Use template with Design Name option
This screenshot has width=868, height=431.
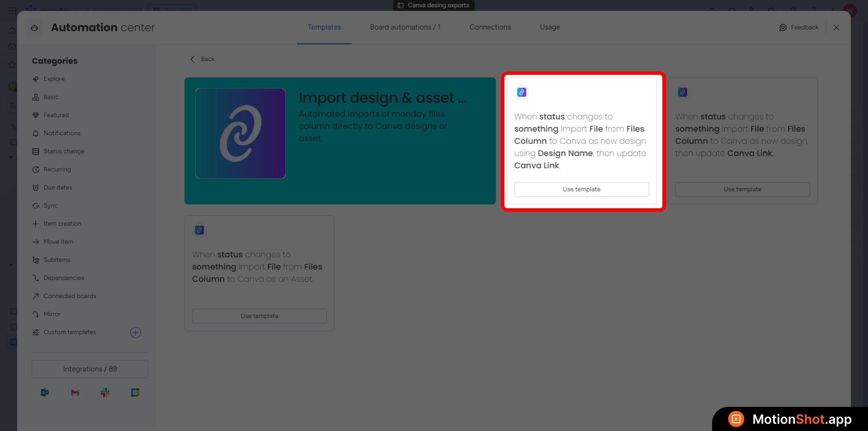pyautogui.click(x=581, y=189)
